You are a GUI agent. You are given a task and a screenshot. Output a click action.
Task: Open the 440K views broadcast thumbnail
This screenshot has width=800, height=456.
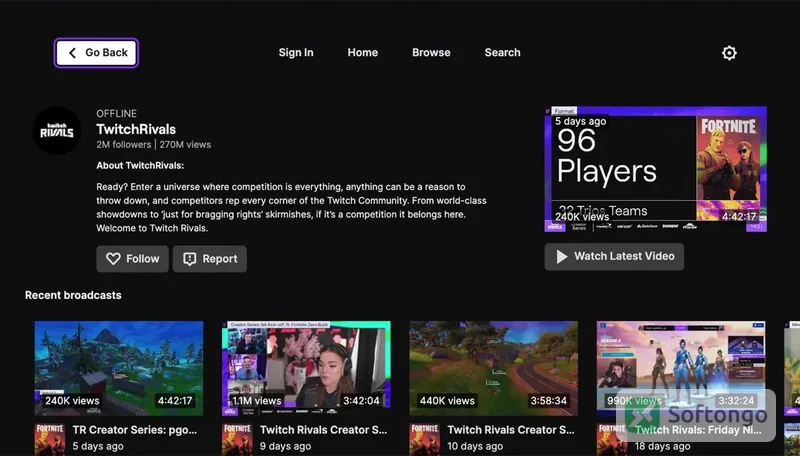[x=493, y=368]
